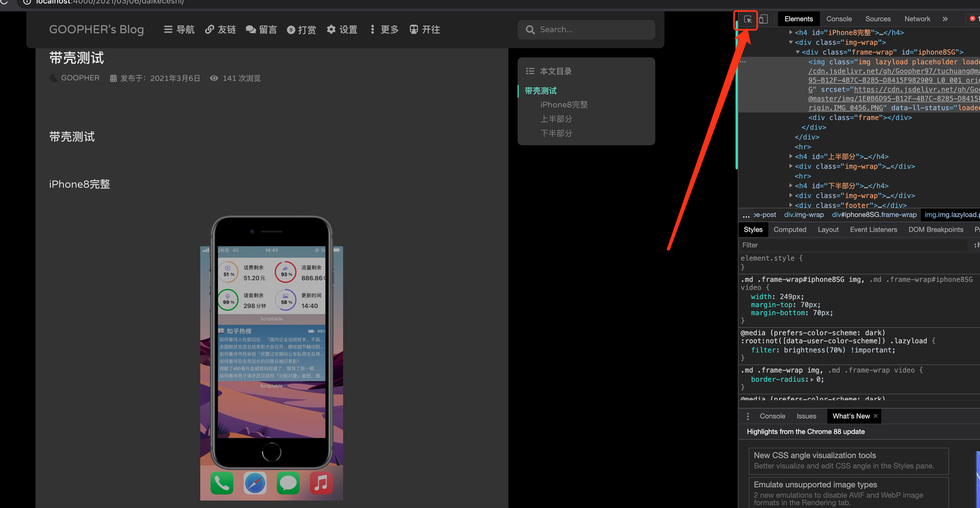Viewport: 980px width, 508px height.
Task: Toggle the device toolbar icon
Action: coord(763,19)
